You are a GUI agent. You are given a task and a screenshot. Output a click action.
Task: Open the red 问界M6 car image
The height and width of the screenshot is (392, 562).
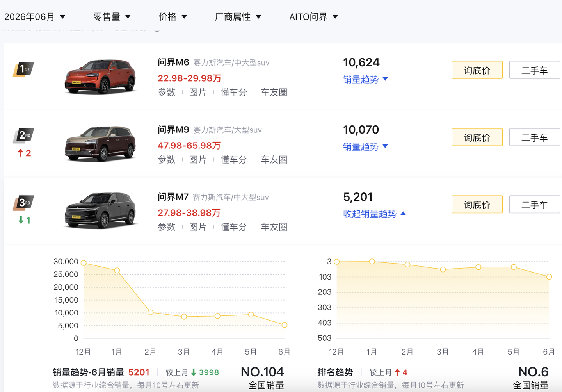(x=101, y=77)
